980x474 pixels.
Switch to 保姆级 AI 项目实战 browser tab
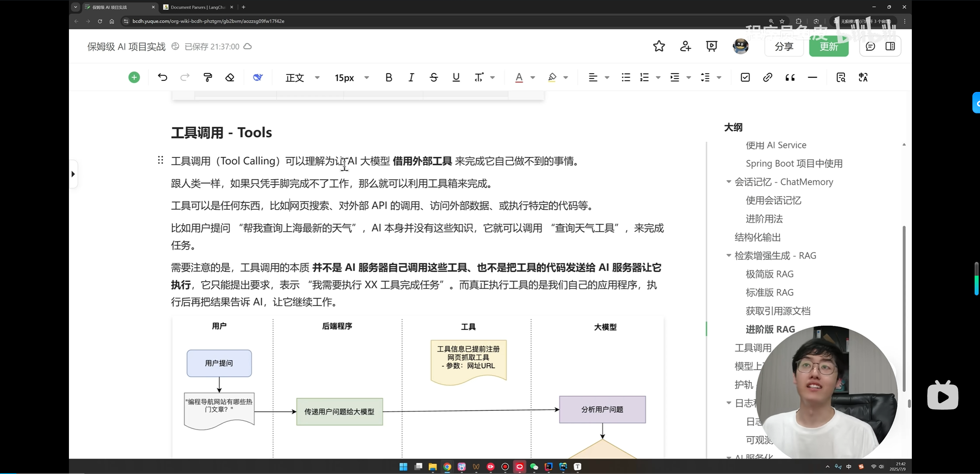click(119, 7)
